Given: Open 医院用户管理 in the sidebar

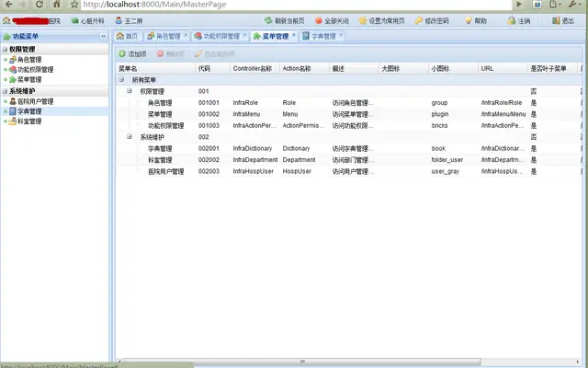Looking at the screenshot, I should (x=35, y=101).
